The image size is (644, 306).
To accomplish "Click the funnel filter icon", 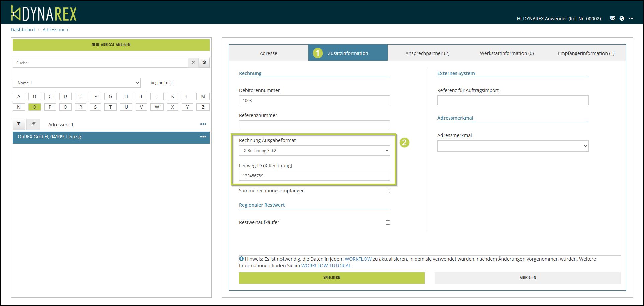I will tap(19, 124).
